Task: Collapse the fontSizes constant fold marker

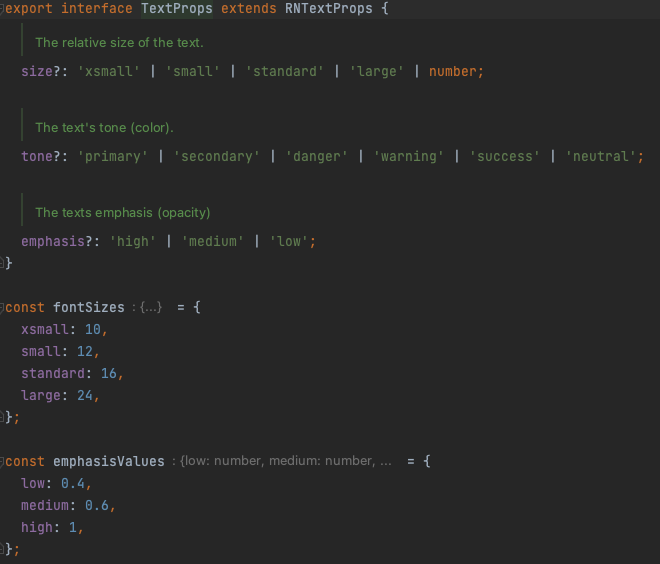Action: (x=2, y=308)
